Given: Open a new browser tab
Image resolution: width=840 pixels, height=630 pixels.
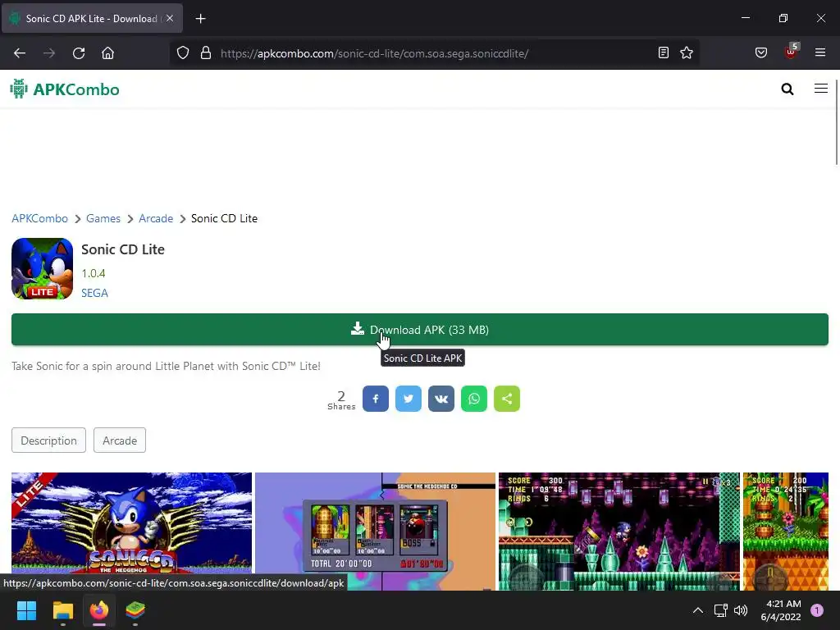Looking at the screenshot, I should click(x=200, y=19).
